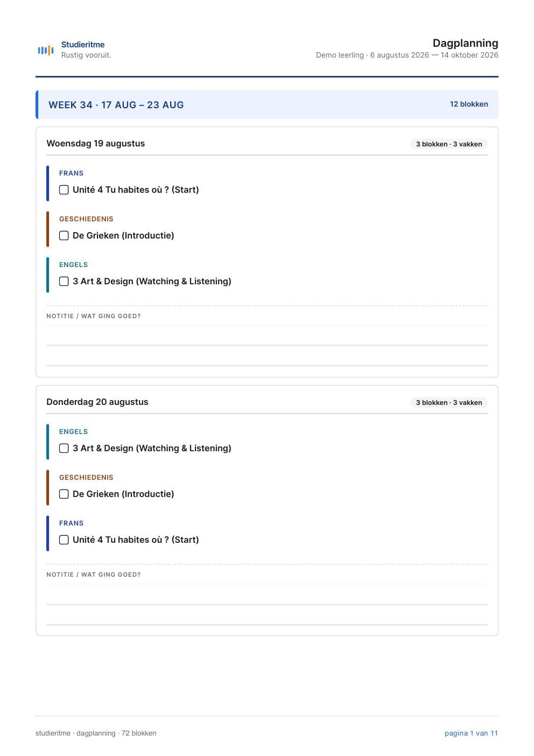534x756 pixels.
Task: Check De Grieken box under Donderdag
Action: tap(64, 494)
